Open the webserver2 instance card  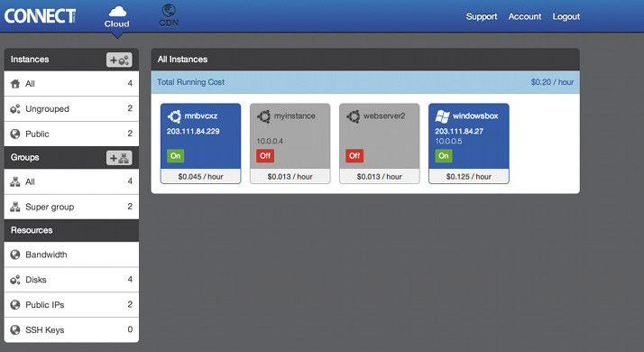coord(380,144)
